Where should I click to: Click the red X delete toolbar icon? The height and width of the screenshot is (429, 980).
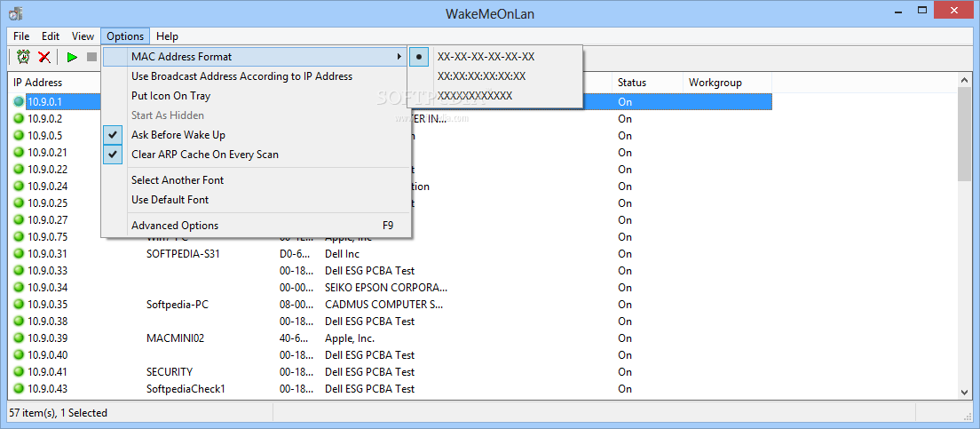point(44,57)
